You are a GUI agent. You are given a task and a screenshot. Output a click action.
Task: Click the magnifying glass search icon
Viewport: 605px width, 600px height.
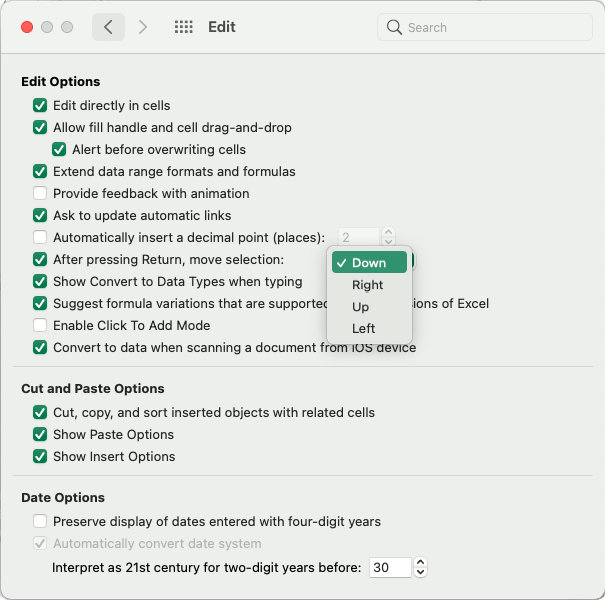click(394, 27)
